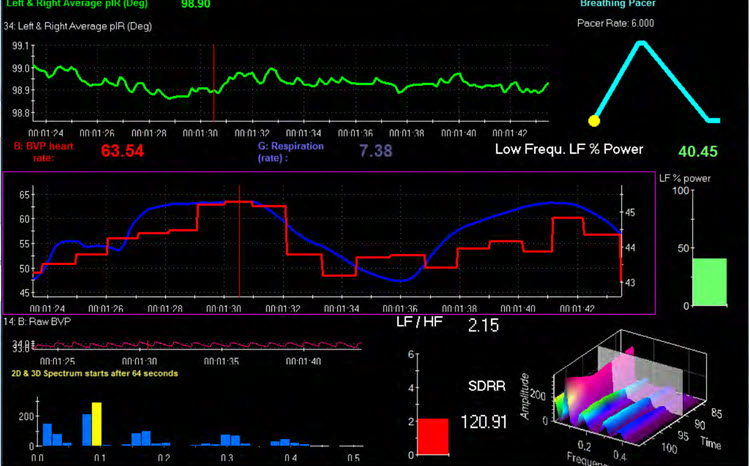This screenshot has height=466, width=750.
Task: Click the LF % Power reading 40.45
Action: click(x=697, y=152)
